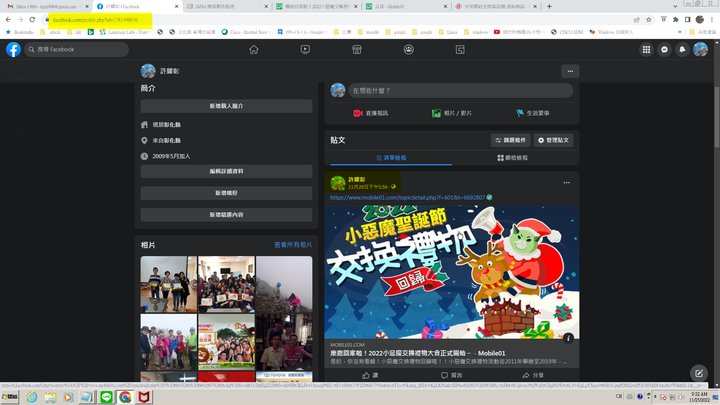720x405 pixels.
Task: Switch to the Gmail Inbox tab
Action: point(46,6)
